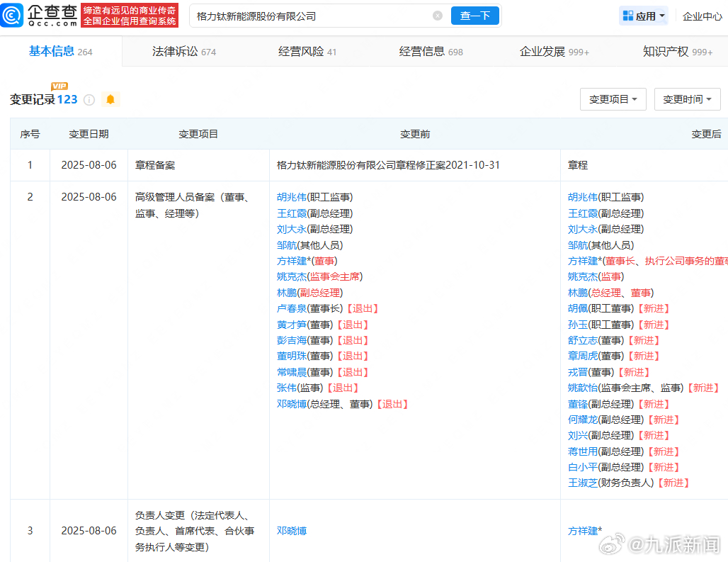Open 黄才笋 profile link

coord(292,325)
